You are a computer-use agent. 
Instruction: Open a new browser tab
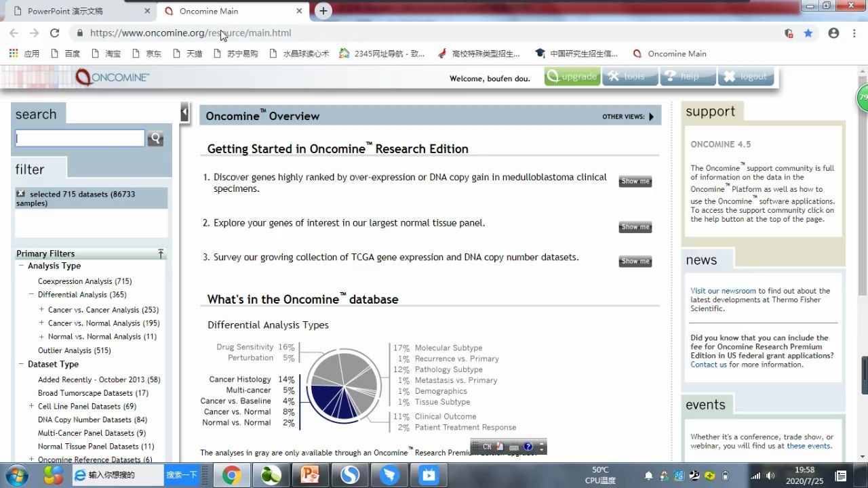(323, 11)
